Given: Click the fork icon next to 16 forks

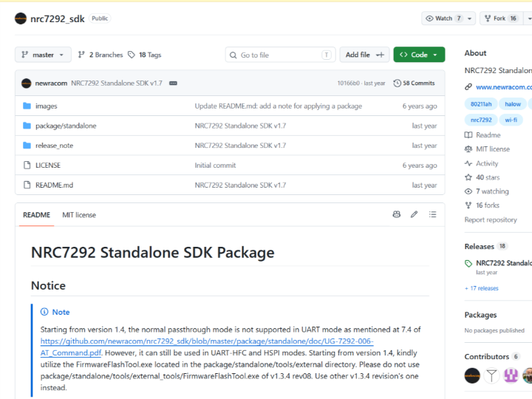Looking at the screenshot, I should click(468, 205).
